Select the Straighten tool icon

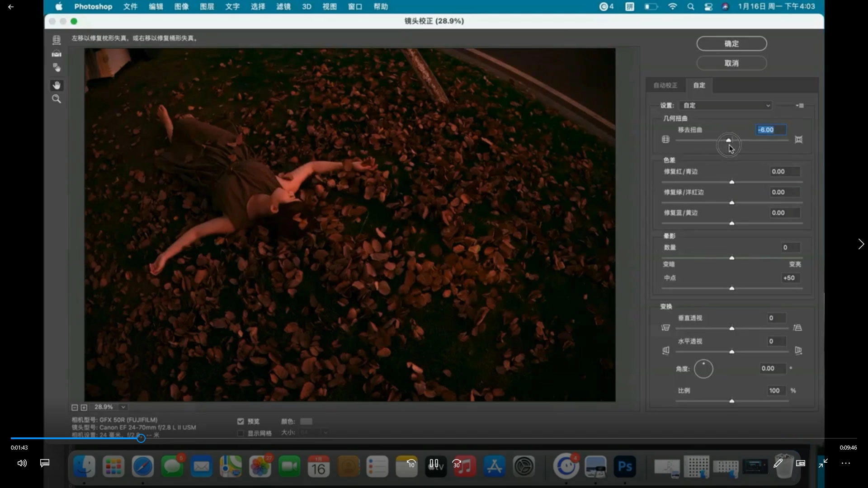click(x=57, y=54)
